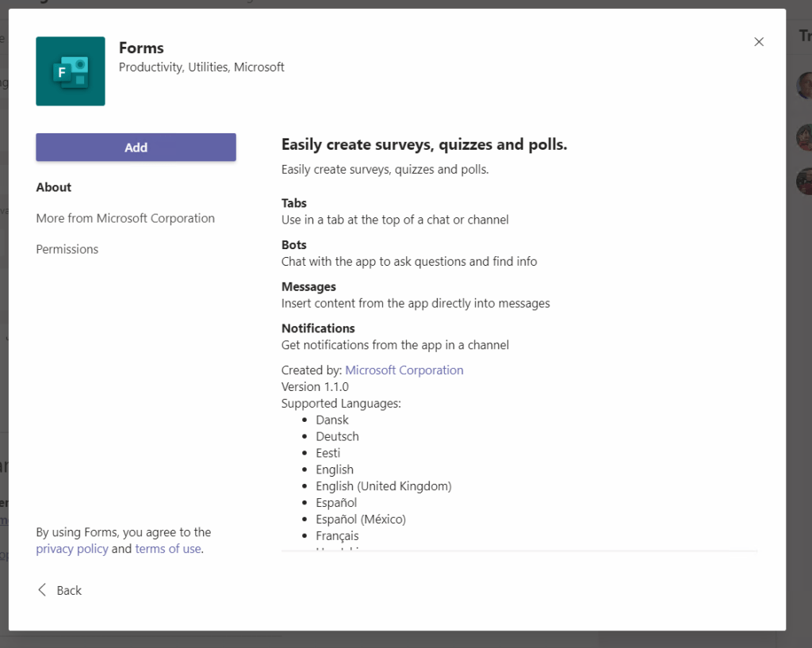Click Dansk in the supported languages list
The width and height of the screenshot is (812, 648).
pyautogui.click(x=332, y=420)
